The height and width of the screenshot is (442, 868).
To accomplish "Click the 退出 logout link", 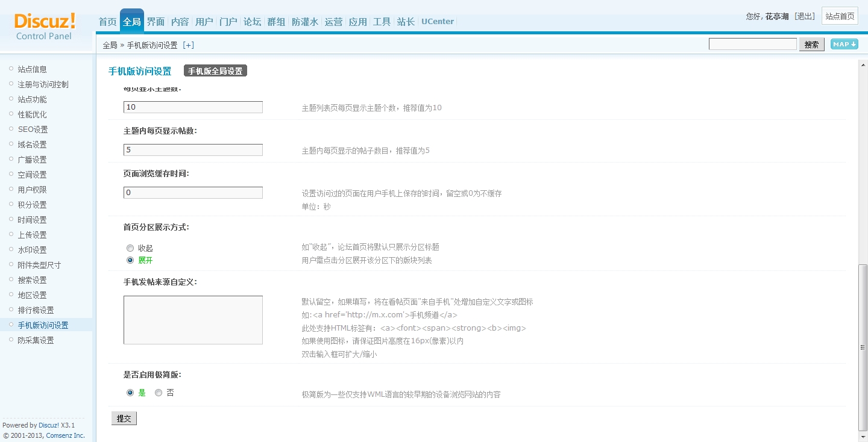I will pos(805,16).
